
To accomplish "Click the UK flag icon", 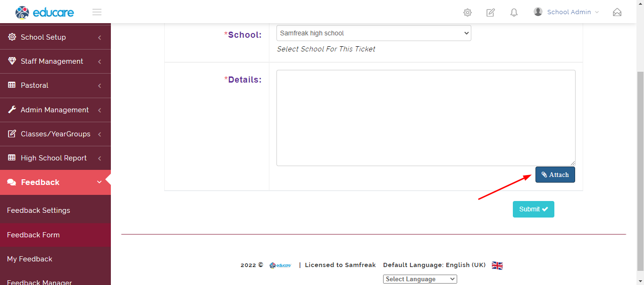I will [497, 266].
